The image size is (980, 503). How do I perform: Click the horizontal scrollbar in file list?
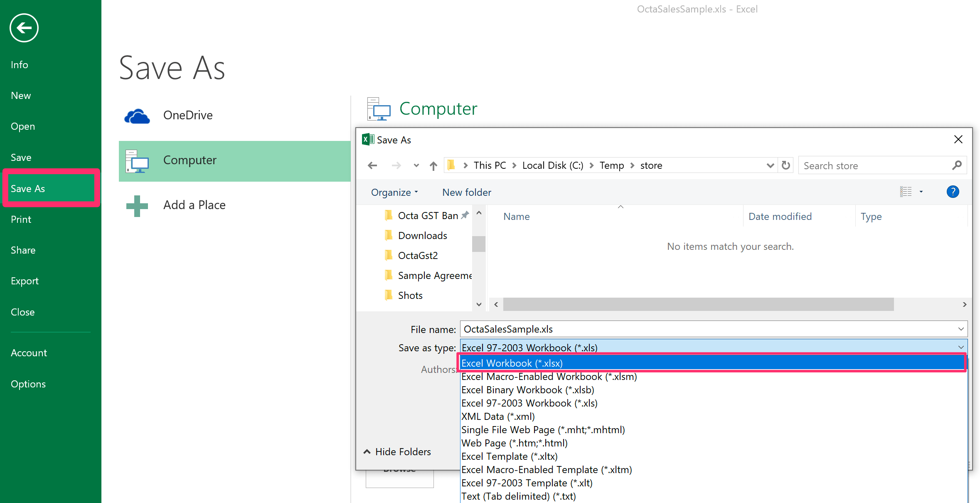pyautogui.click(x=698, y=304)
